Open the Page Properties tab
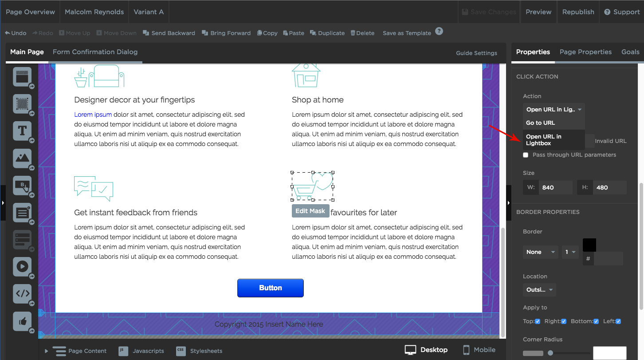The height and width of the screenshot is (360, 644). pyautogui.click(x=585, y=52)
